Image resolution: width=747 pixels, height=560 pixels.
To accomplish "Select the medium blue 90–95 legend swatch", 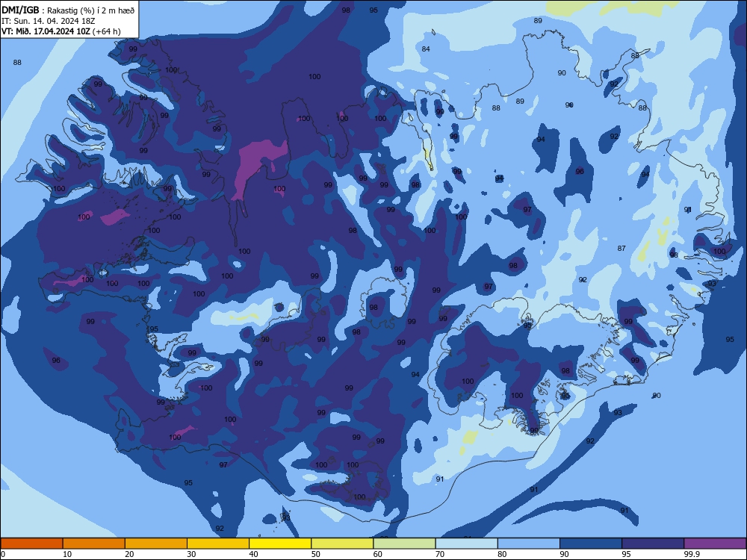I will tap(591, 544).
